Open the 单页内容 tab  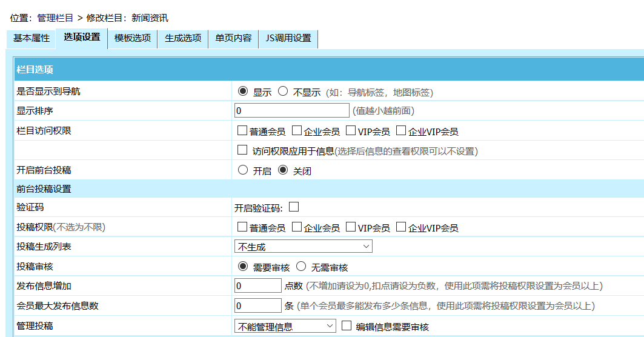(x=233, y=39)
